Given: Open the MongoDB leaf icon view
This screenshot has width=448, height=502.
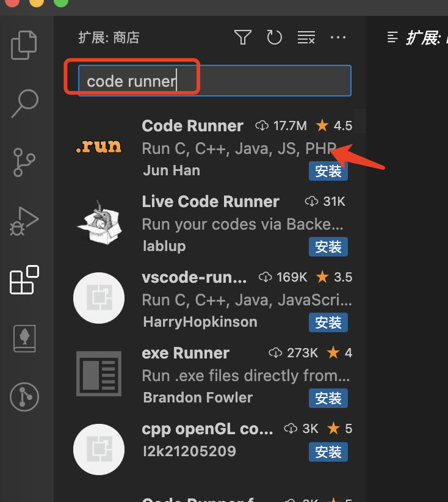Looking at the screenshot, I should [x=25, y=338].
